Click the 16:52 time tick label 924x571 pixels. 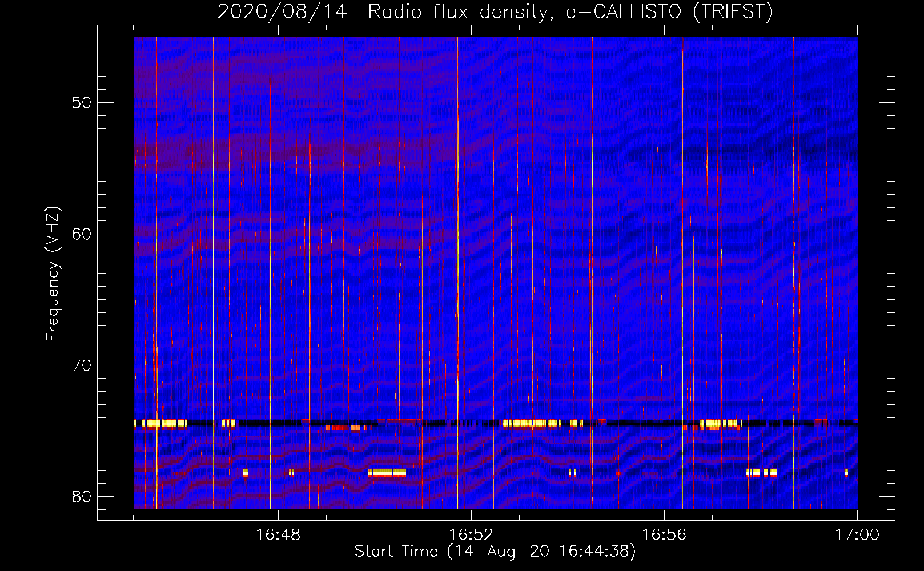[471, 535]
